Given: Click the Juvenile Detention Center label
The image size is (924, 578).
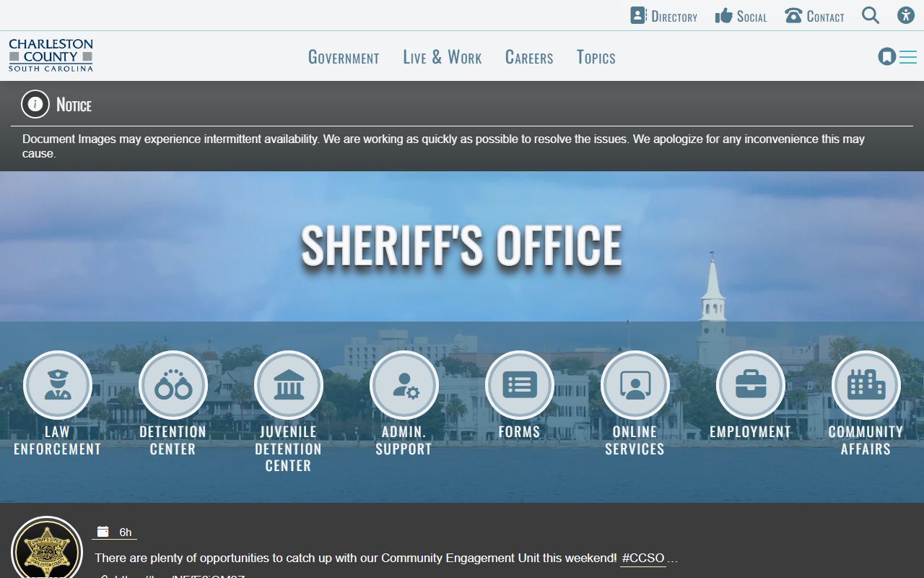Looking at the screenshot, I should pyautogui.click(x=289, y=449).
